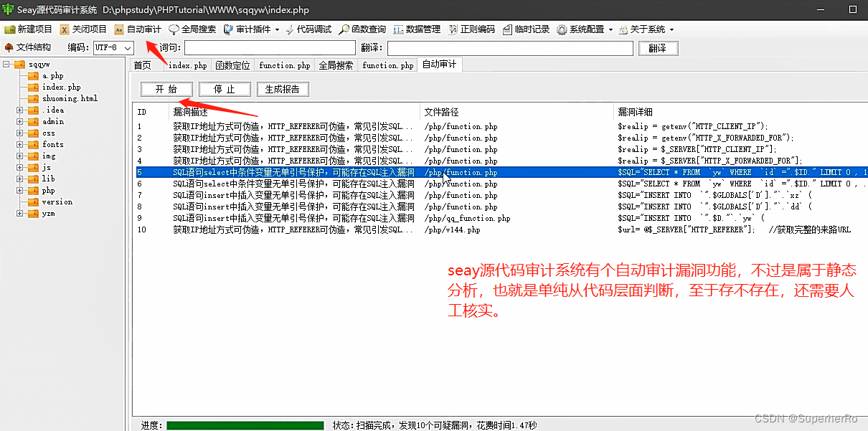
Task: Expand the css folder
Action: point(20,133)
